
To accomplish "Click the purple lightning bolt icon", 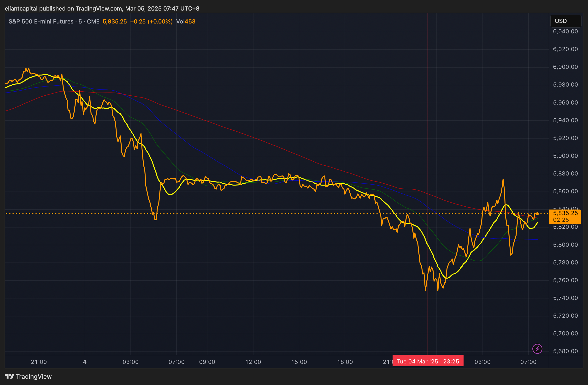I will click(537, 349).
